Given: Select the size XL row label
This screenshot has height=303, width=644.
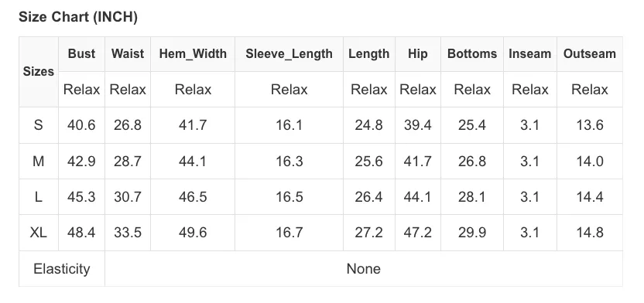Looking at the screenshot, I should tap(39, 233).
